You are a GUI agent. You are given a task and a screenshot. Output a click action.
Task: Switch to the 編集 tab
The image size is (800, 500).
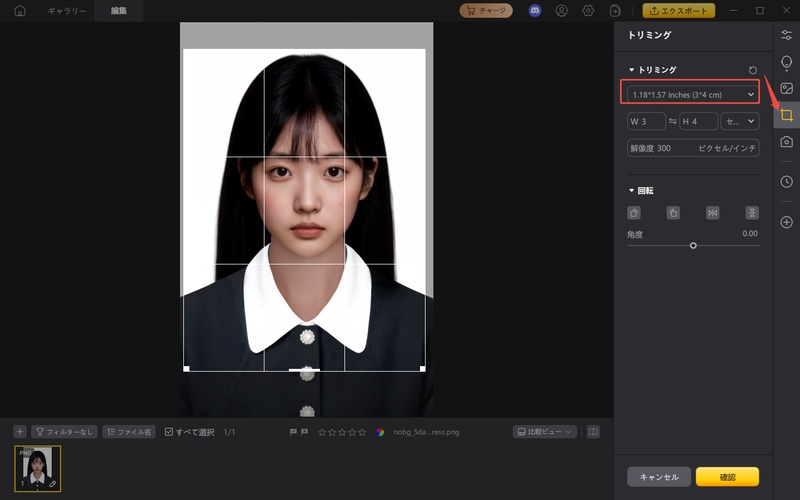[118, 11]
